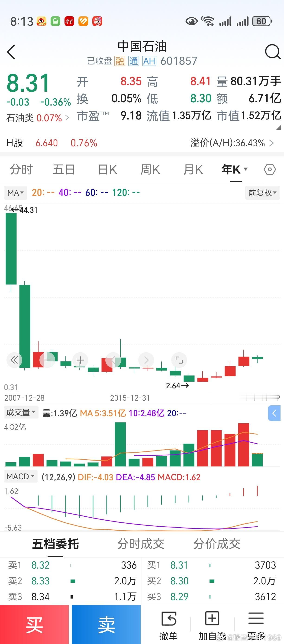Zoom in chart with plus button

point(80,360)
